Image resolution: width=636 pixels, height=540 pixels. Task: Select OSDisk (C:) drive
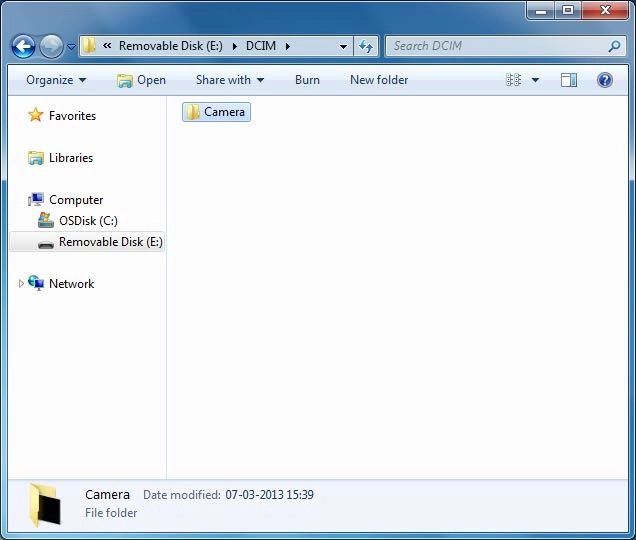[x=88, y=221]
